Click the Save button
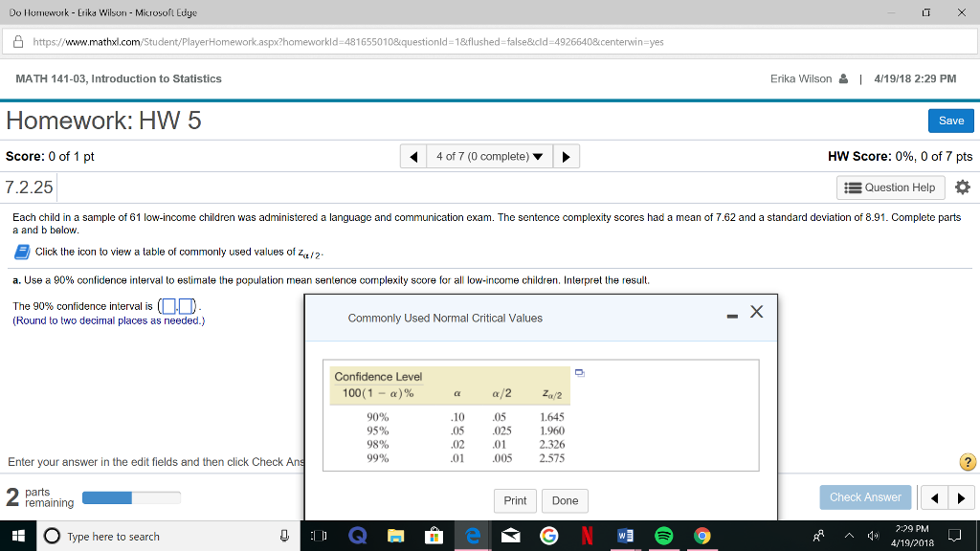980x551 pixels. (949, 121)
